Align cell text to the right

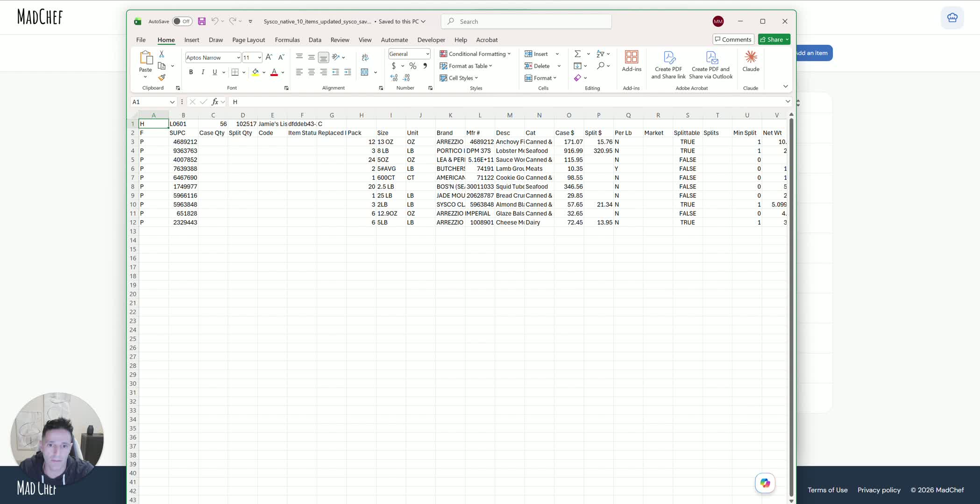pos(323,72)
